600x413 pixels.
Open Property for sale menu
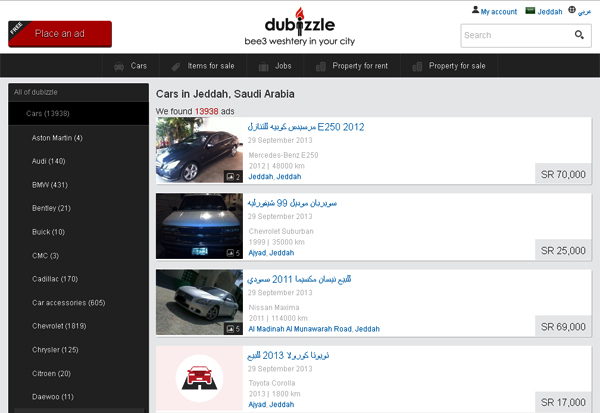click(449, 66)
